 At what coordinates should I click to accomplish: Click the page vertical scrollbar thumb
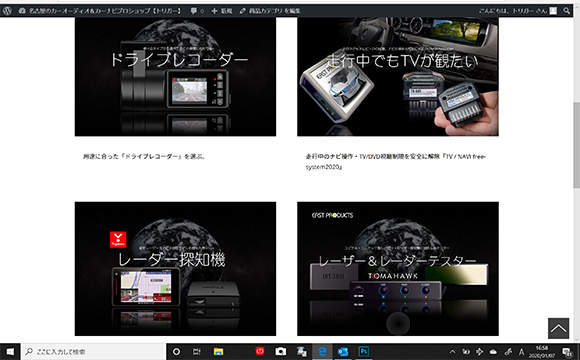pyautogui.click(x=576, y=144)
